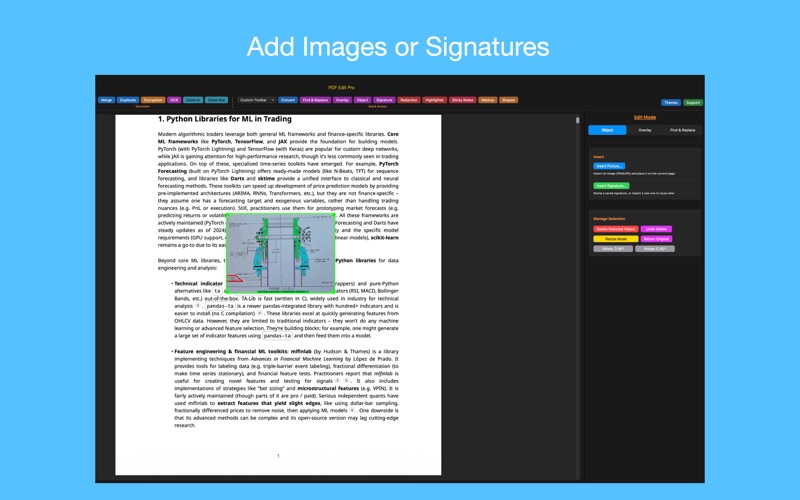Open the Custom Toolbar dropdown
Viewport: 800px width, 500px height.
pos(257,100)
